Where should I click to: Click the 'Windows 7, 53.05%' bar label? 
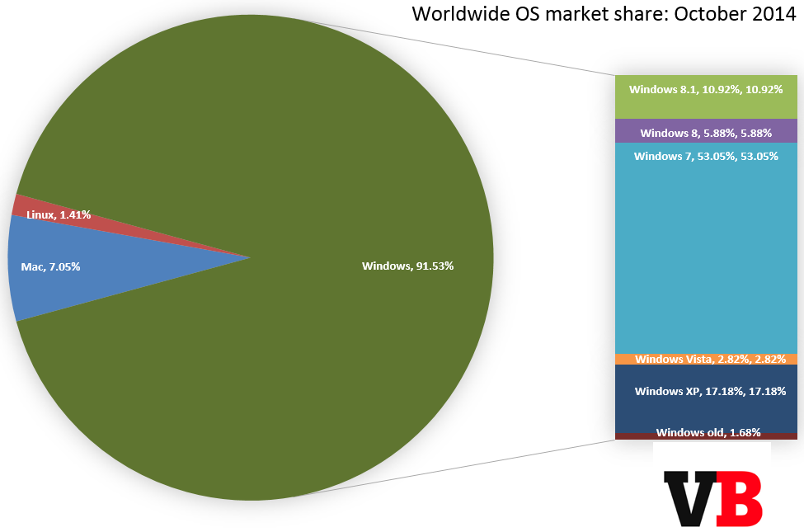pyautogui.click(x=706, y=157)
